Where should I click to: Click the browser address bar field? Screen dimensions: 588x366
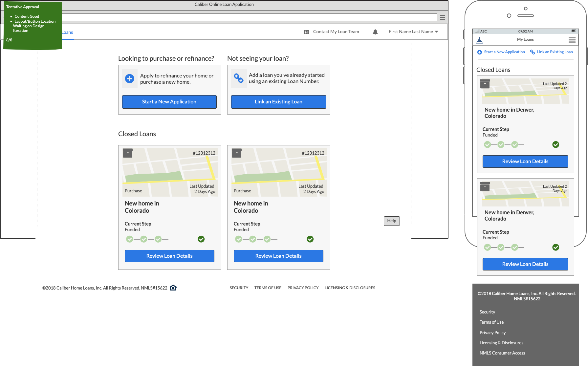pos(250,17)
